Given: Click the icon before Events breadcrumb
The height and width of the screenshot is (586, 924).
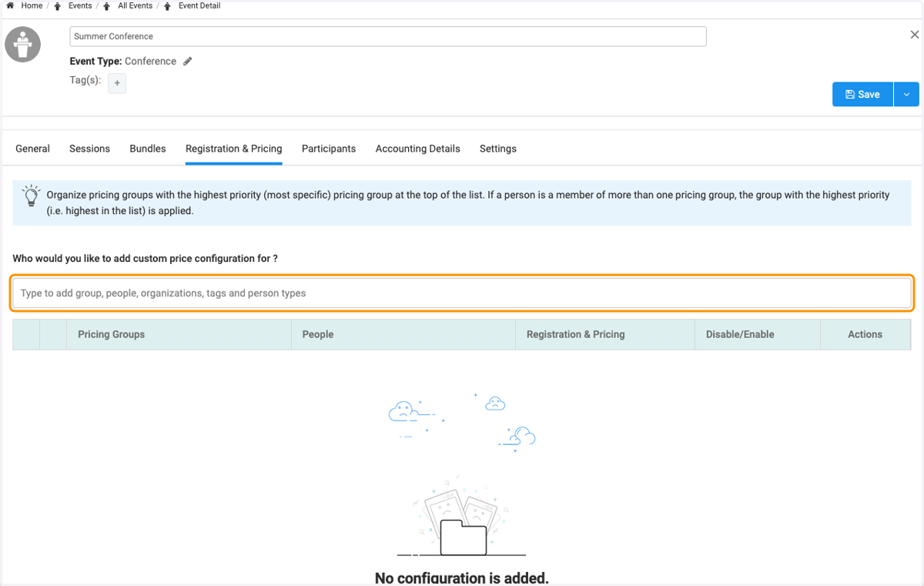Looking at the screenshot, I should pos(58,6).
